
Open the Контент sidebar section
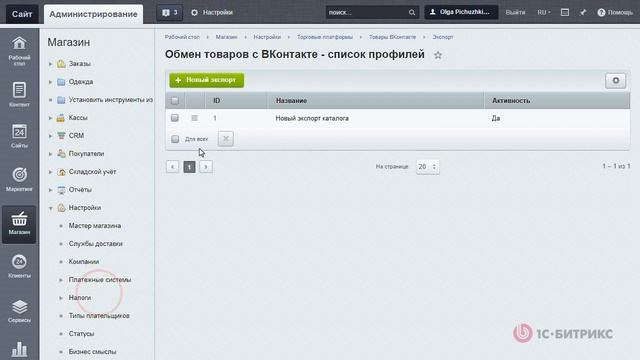19,94
